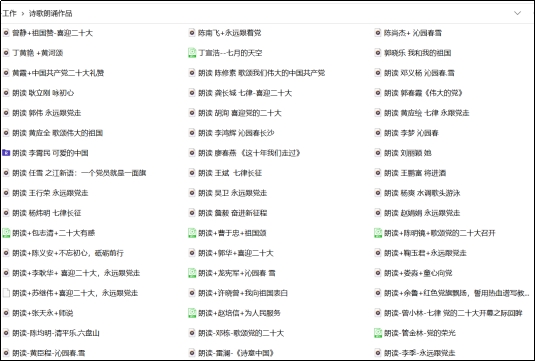Click the green icon of 朗读+陈明镜+歌颂党的二十大召开
The width and height of the screenshot is (535, 362).
[x=378, y=233]
